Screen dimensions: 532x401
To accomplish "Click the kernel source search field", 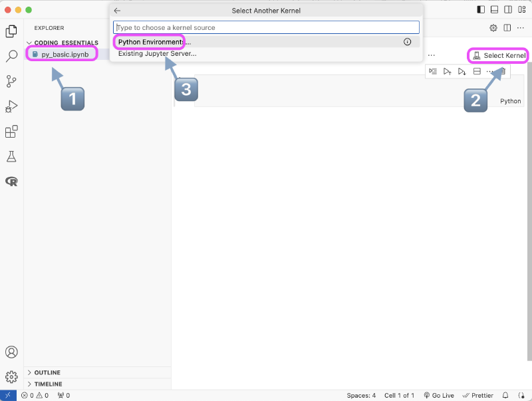I will pos(266,27).
